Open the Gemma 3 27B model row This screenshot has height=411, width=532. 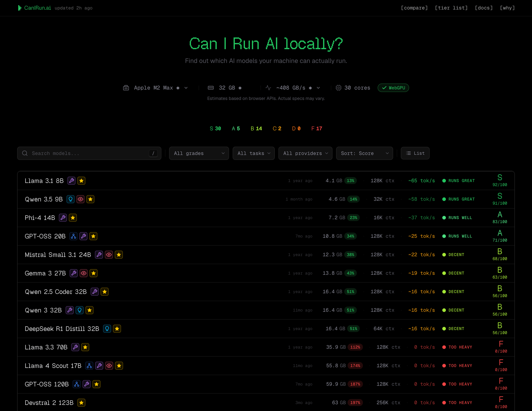pyautogui.click(x=266, y=273)
